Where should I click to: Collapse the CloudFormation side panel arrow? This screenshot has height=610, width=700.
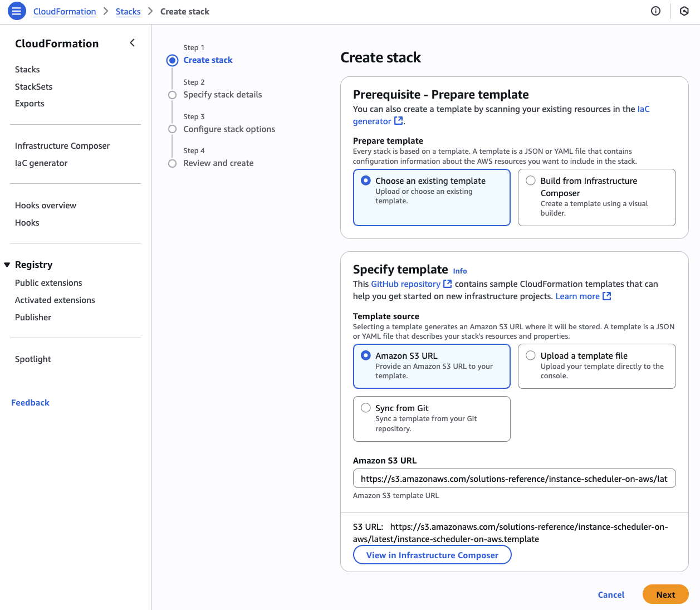click(x=132, y=43)
